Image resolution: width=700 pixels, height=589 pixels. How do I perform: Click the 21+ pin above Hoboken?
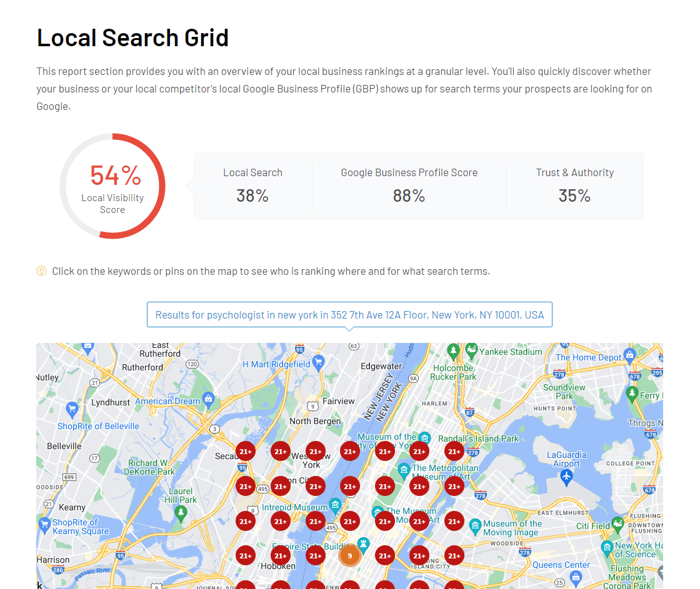[x=280, y=555]
